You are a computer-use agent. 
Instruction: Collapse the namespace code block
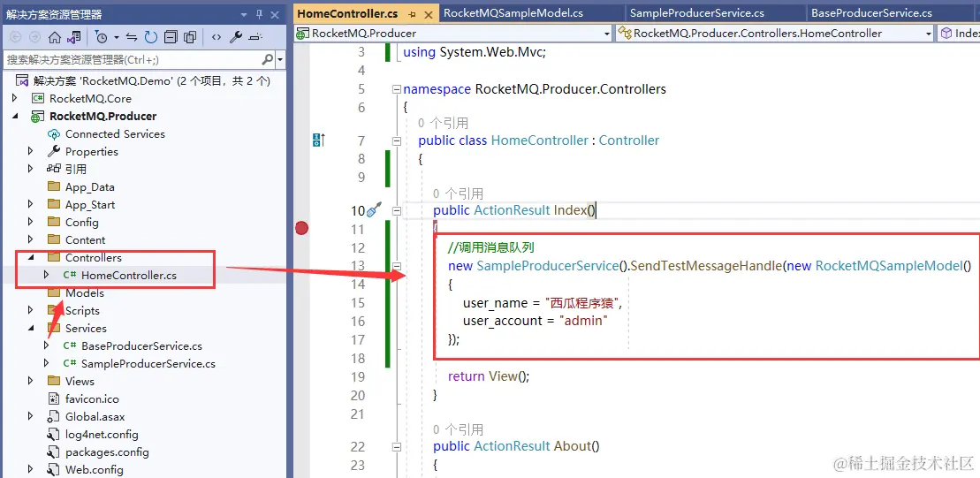click(x=396, y=89)
